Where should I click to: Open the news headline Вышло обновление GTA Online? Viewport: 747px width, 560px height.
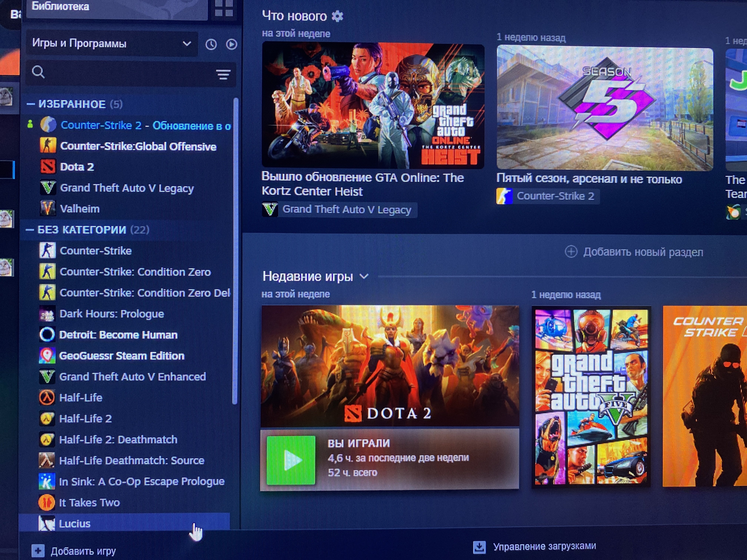pyautogui.click(x=363, y=184)
